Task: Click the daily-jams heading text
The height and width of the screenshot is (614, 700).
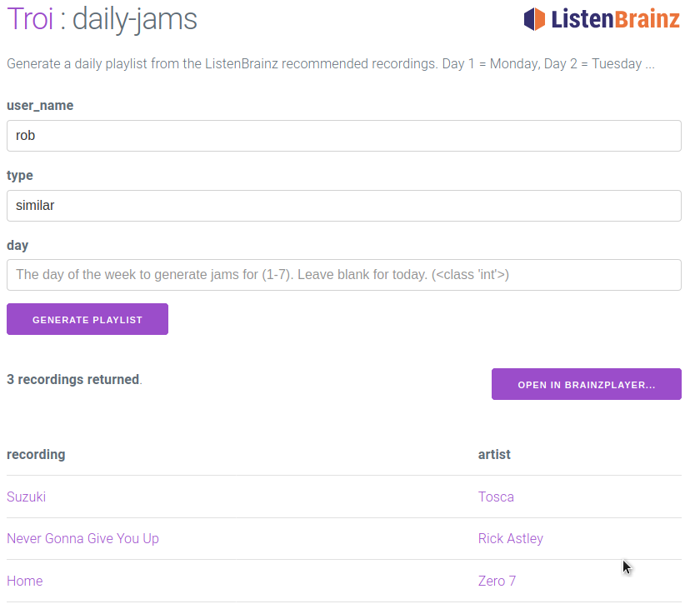Action: coord(135,19)
